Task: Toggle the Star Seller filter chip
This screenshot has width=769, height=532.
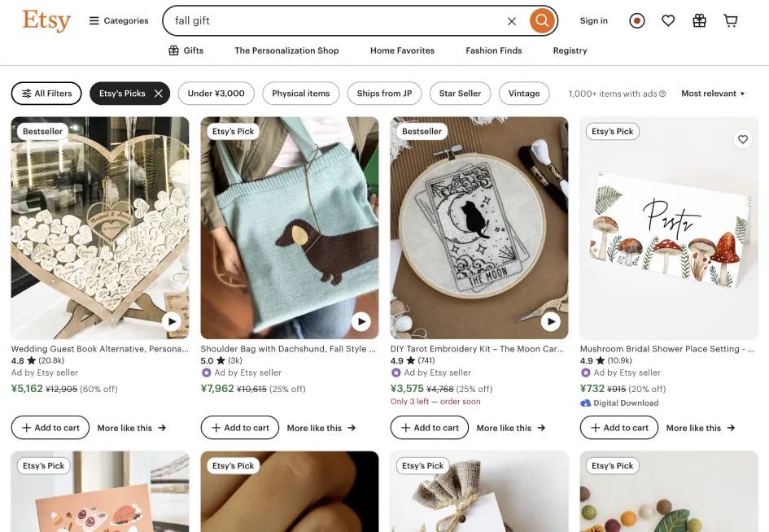Action: (x=460, y=94)
